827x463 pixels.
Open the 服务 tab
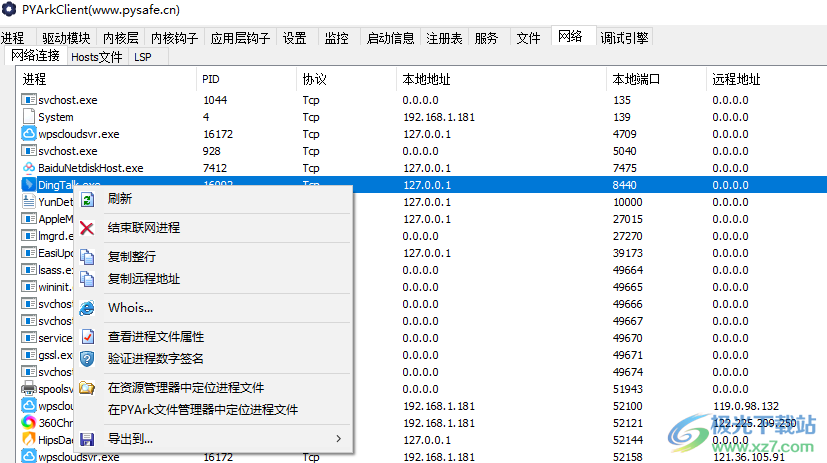pos(486,38)
